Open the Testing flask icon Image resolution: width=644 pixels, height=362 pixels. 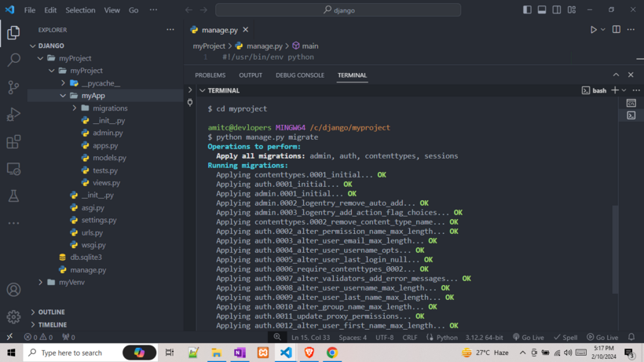[x=13, y=196]
